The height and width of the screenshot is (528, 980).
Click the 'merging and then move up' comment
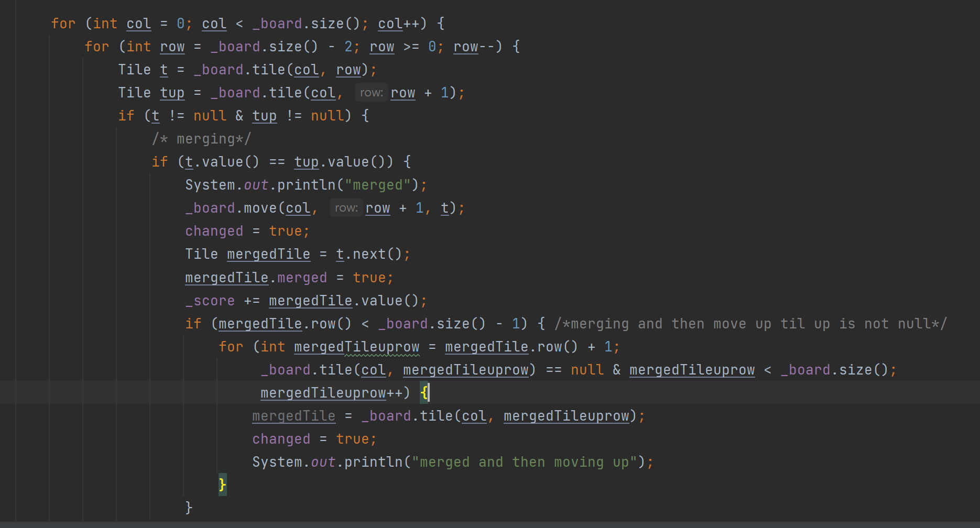point(750,324)
